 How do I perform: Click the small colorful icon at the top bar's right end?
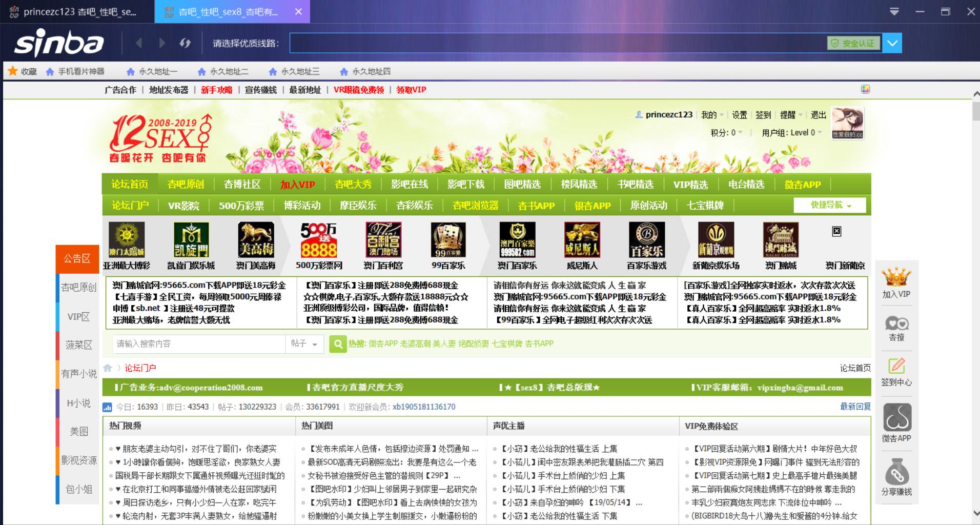click(866, 89)
